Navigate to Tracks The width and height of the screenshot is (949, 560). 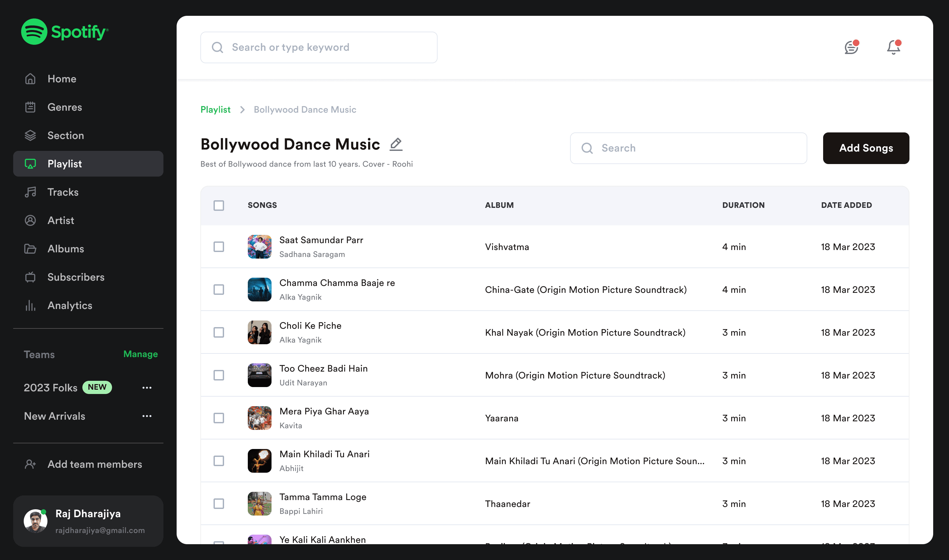pyautogui.click(x=88, y=192)
